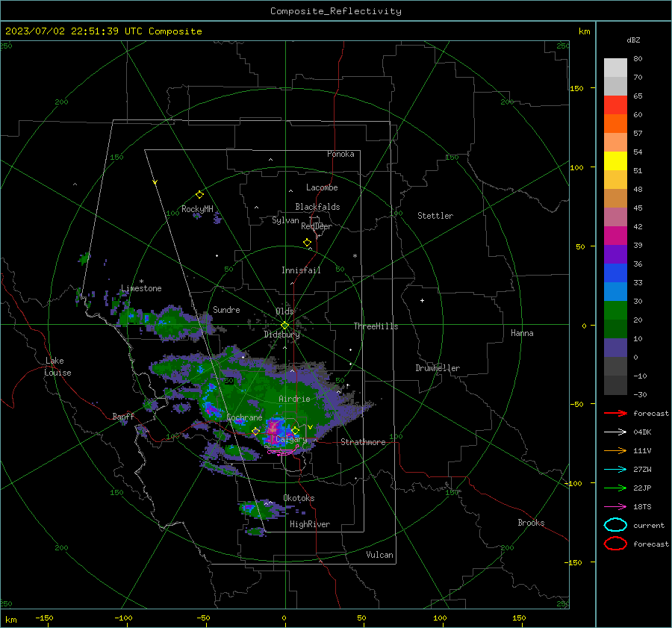Select the Innisfail label
Screen dimensions: 672x628
click(x=301, y=270)
